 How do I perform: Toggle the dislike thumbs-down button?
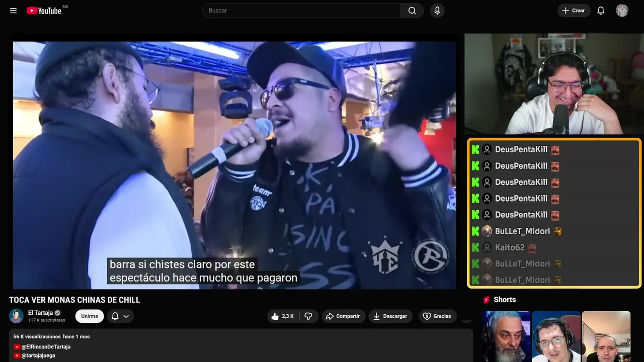coord(308,316)
